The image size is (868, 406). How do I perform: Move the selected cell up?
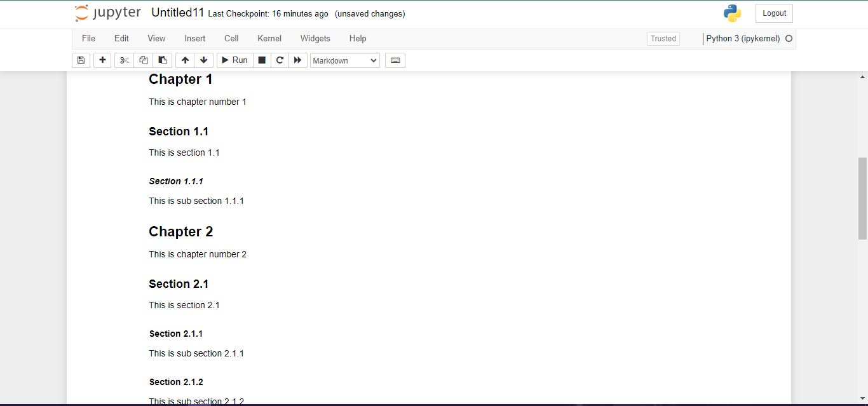[x=185, y=60]
